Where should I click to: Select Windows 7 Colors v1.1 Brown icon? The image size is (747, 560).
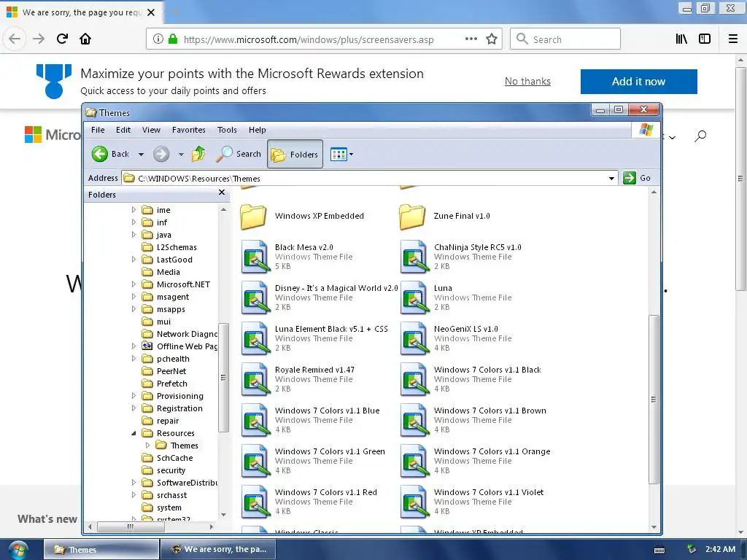(x=414, y=421)
